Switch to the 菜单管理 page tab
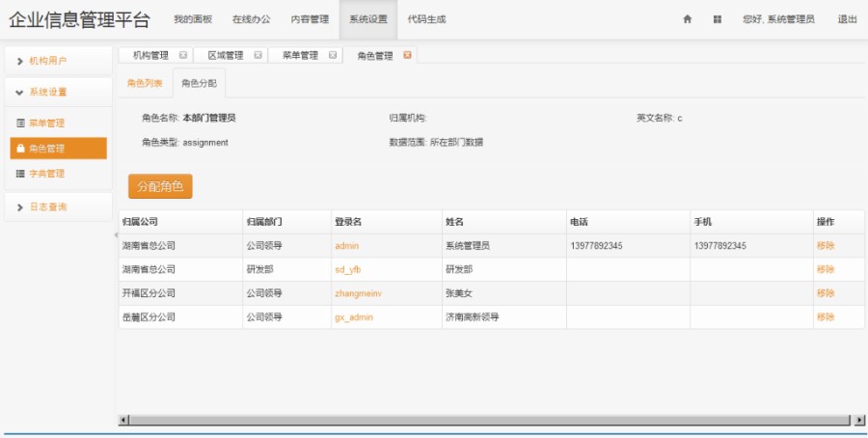The height and width of the screenshot is (438, 868). 300,55
